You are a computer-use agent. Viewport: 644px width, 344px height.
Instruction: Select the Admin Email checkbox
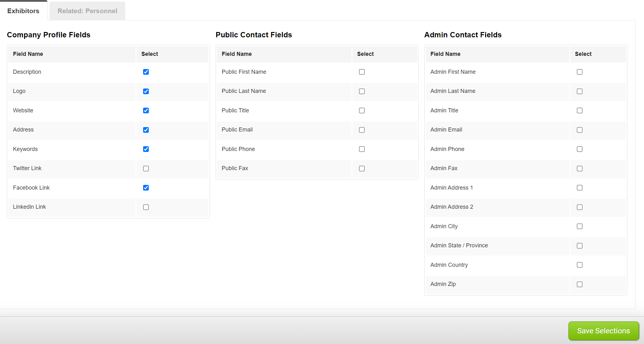pos(580,130)
